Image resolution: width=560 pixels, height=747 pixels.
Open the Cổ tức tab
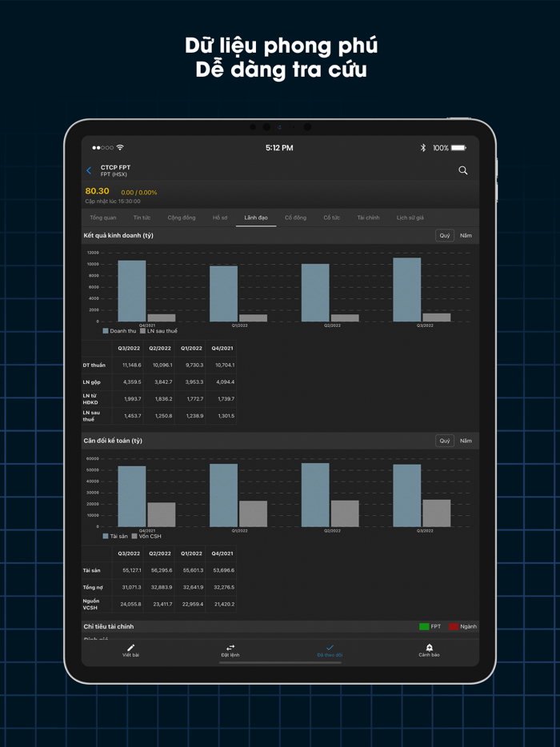point(332,218)
